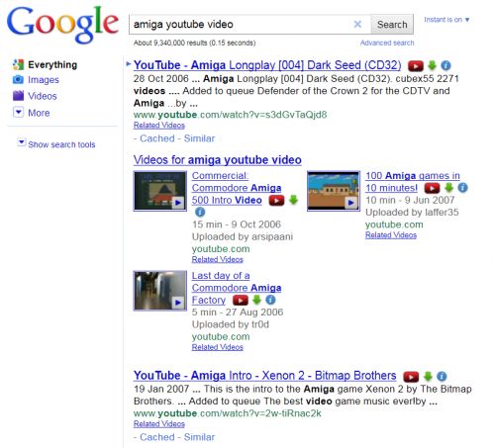Screen dimensions: 495x448
Task: Click green download arrow next to 10 minutes! title
Action: pos(448,188)
